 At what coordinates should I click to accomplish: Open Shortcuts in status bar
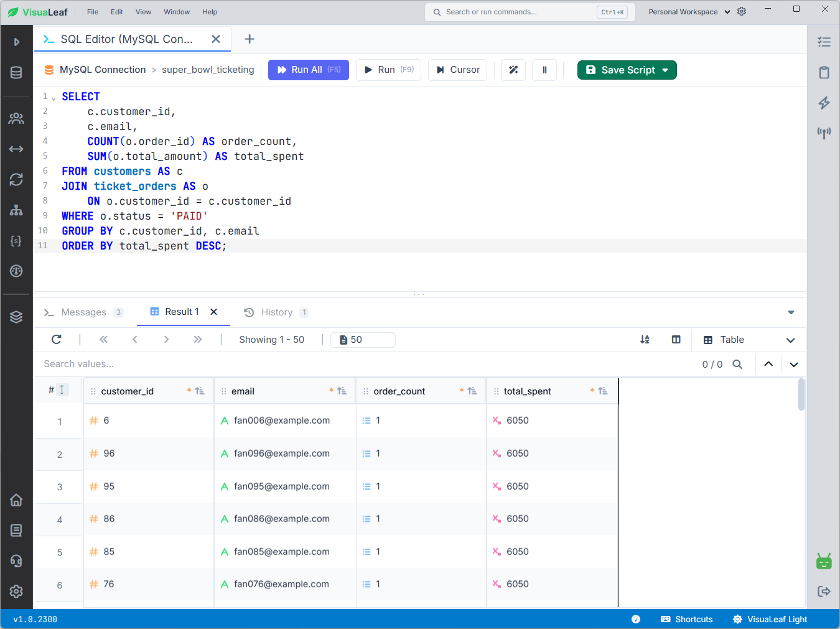687,619
